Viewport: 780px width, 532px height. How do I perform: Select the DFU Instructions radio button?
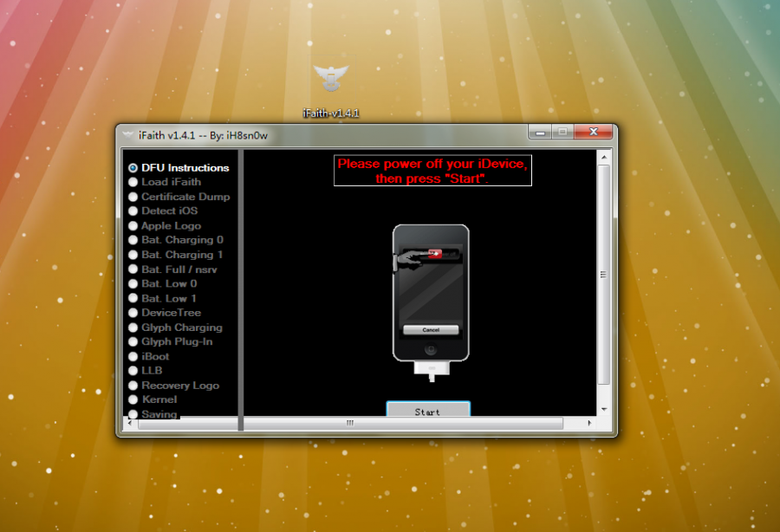[x=133, y=167]
